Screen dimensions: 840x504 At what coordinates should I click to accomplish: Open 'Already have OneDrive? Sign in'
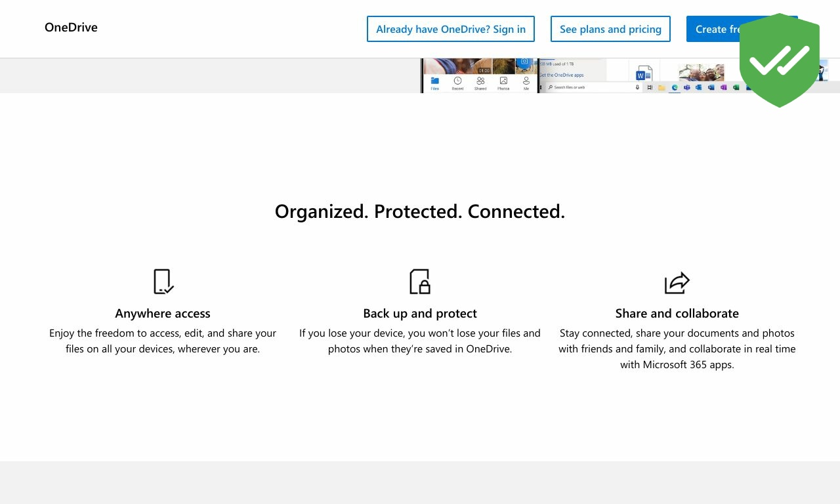(x=451, y=29)
